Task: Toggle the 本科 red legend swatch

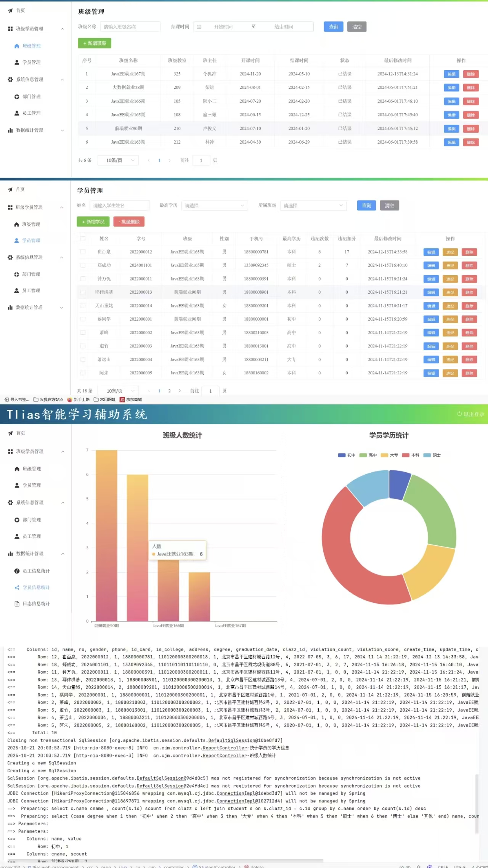Action: pyautogui.click(x=406, y=455)
